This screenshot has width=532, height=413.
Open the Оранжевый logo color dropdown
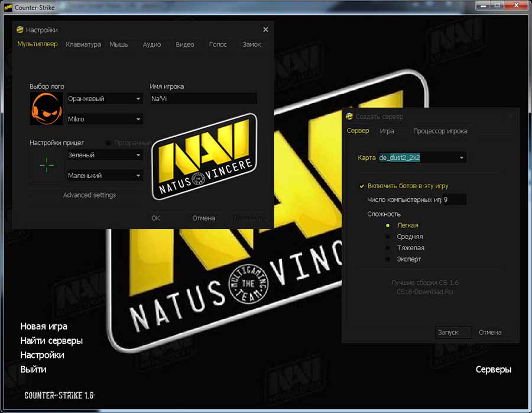click(x=105, y=98)
